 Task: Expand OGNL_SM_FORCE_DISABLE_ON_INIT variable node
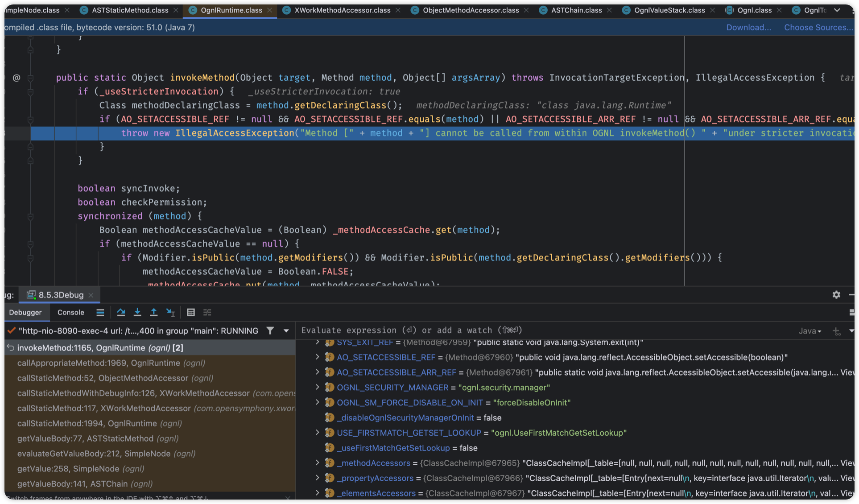tap(317, 403)
